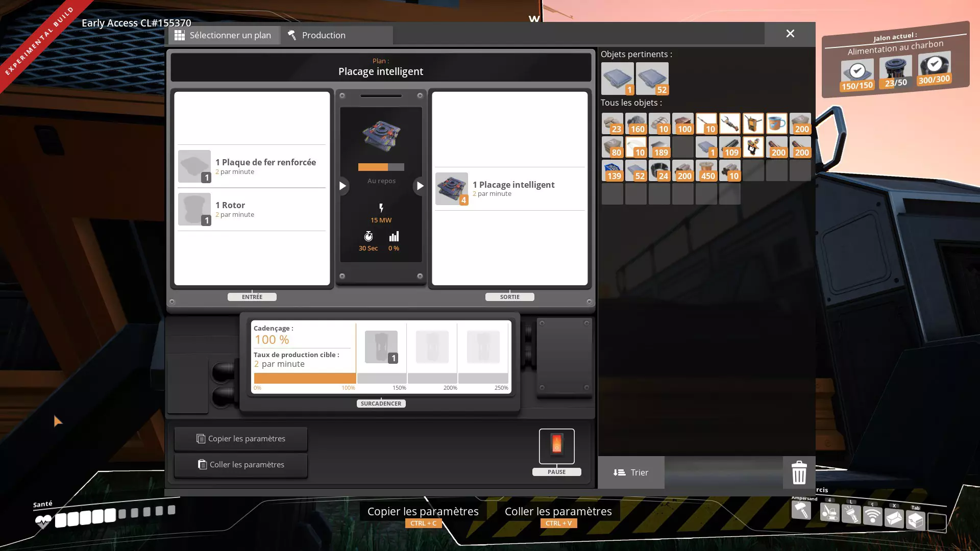The height and width of the screenshot is (551, 980).
Task: Select the blue screws bin with 139
Action: [612, 171]
